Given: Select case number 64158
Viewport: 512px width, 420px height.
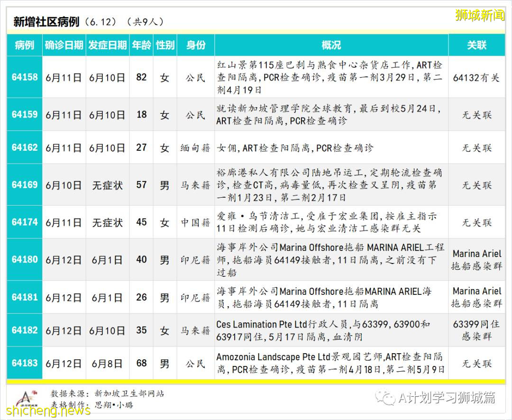Looking at the screenshot, I should [24, 77].
